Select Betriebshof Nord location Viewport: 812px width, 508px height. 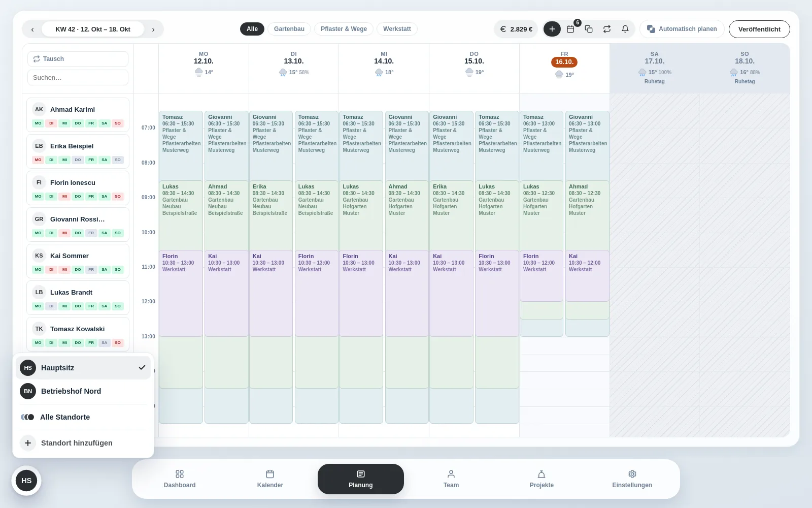83,391
